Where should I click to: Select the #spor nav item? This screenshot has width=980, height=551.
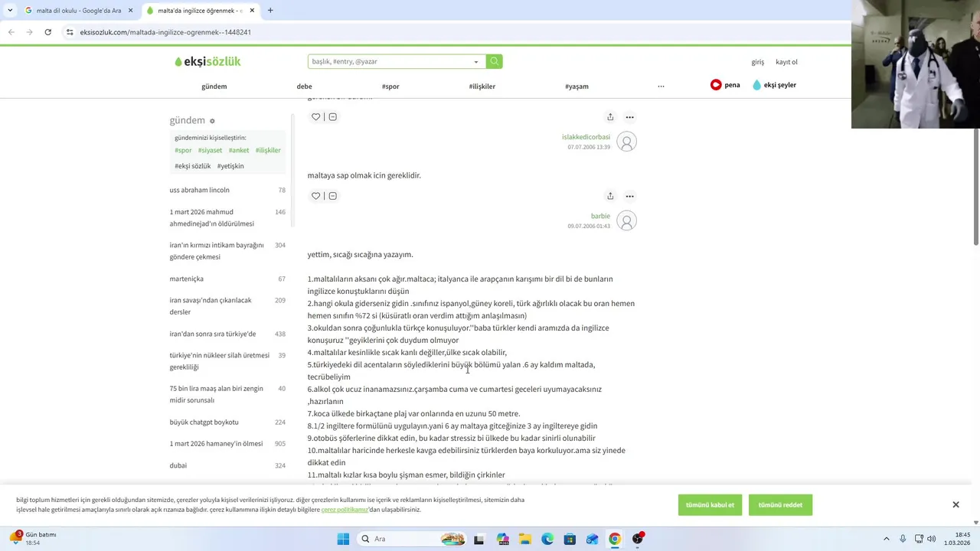(390, 86)
